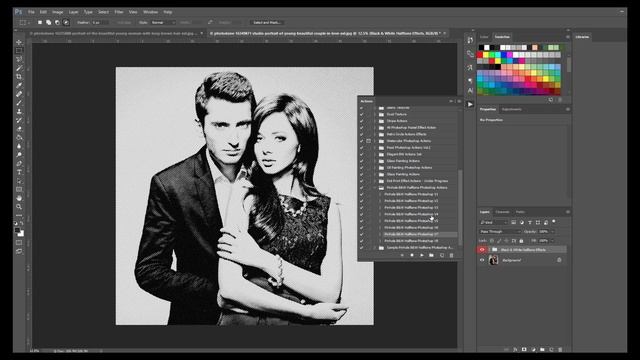640x360 pixels.
Task: Toggle dialog box for Watercolor Photoshop Actions
Action: click(368, 141)
